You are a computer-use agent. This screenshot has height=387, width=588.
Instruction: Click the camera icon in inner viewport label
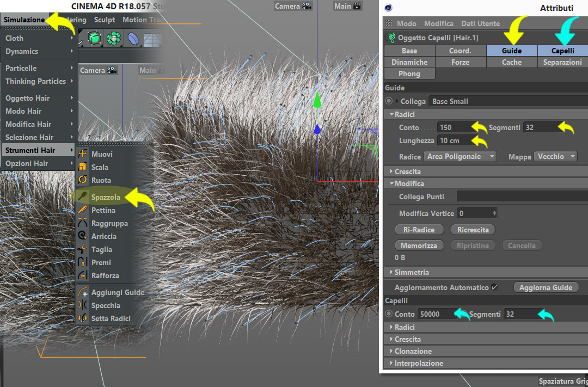click(111, 70)
